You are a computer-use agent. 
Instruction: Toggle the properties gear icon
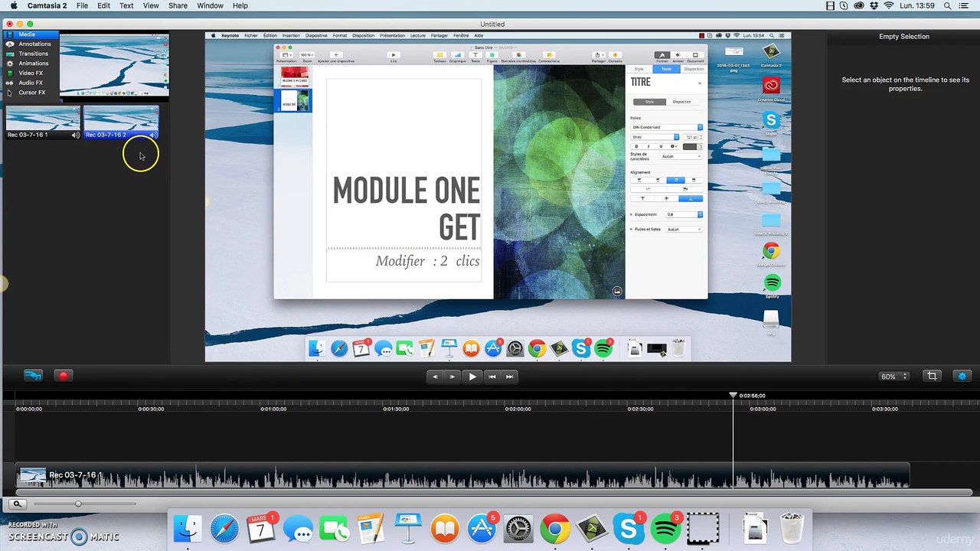[x=962, y=376]
